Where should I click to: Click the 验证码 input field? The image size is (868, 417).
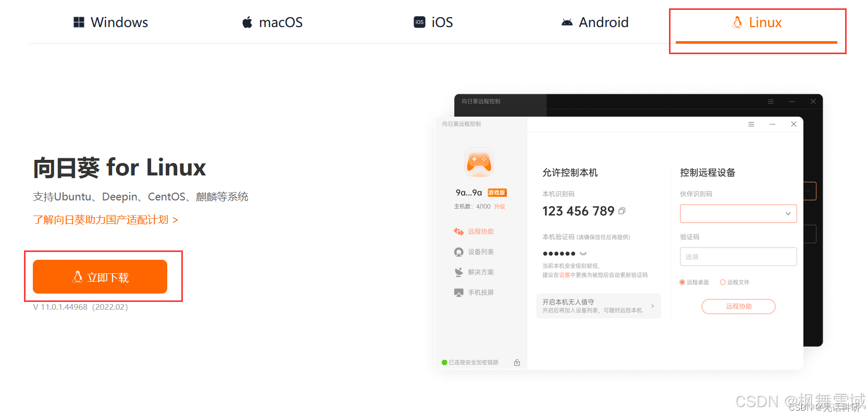pyautogui.click(x=738, y=257)
